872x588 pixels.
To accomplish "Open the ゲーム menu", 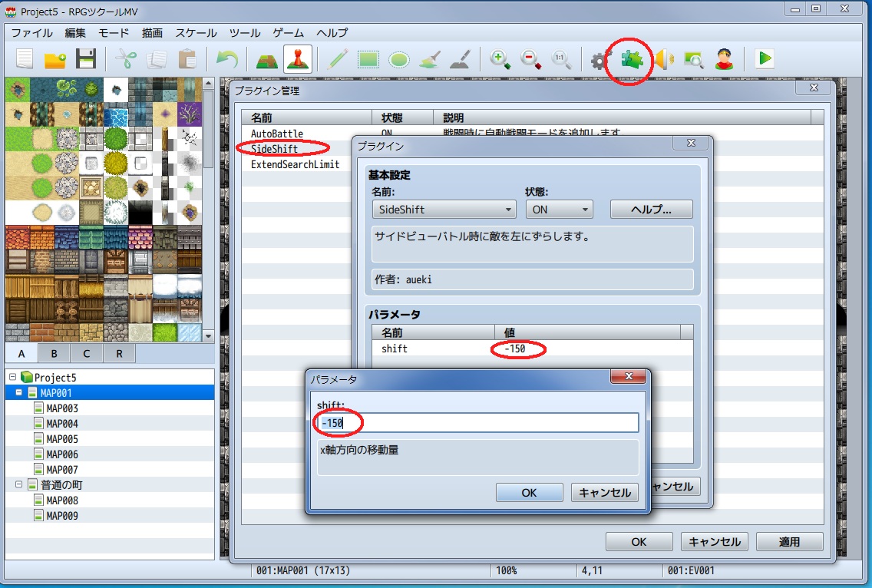I will coord(288,33).
